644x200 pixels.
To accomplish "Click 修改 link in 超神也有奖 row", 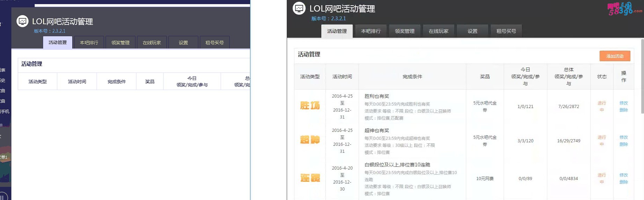I will [624, 137].
